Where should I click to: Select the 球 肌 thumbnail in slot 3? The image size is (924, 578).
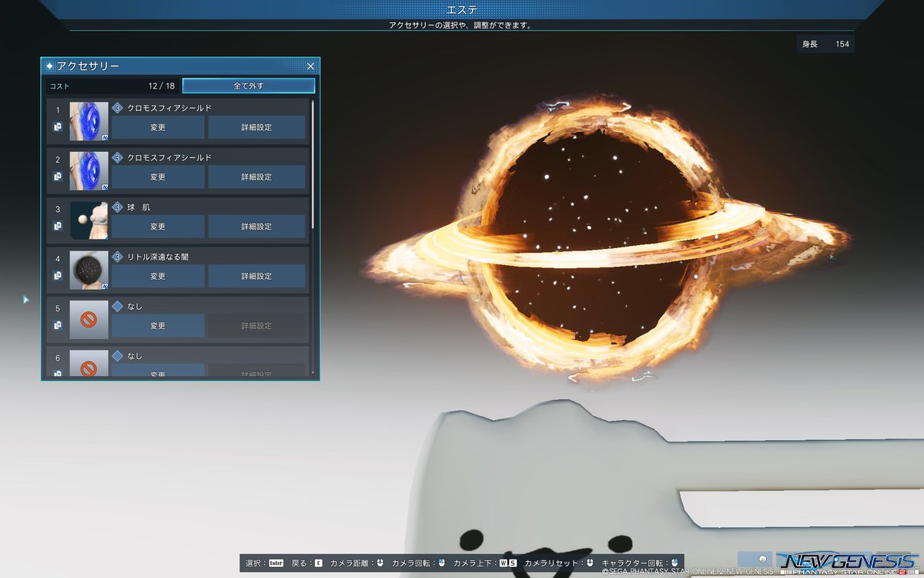tap(89, 220)
